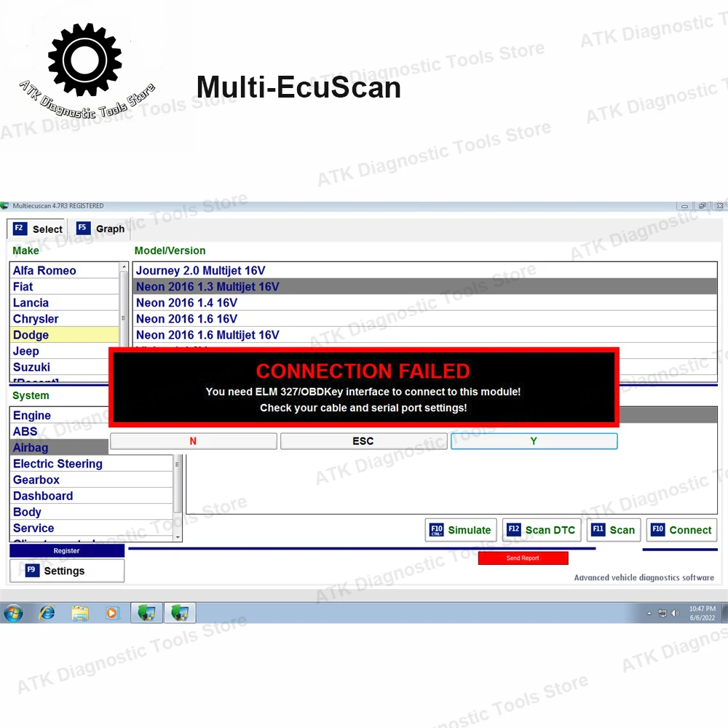Click the Connect button

(x=681, y=530)
